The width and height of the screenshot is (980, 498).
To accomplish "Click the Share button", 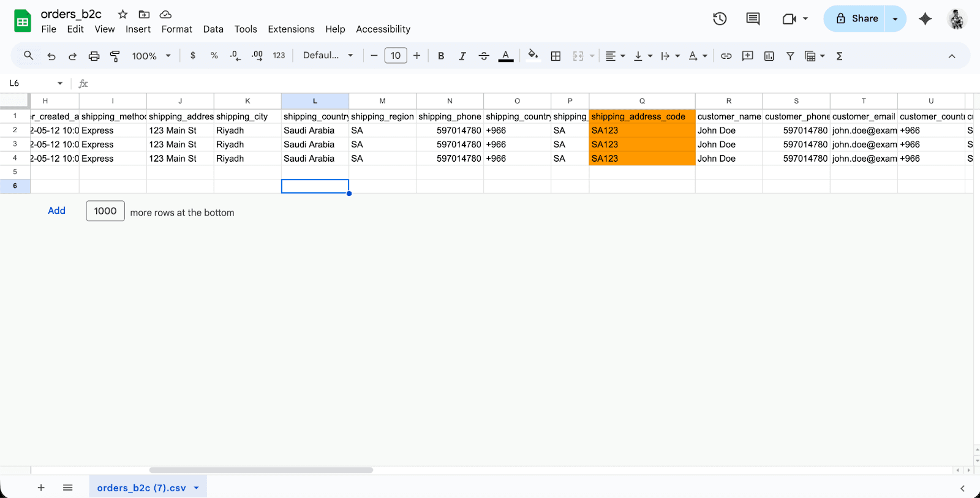I will point(856,19).
